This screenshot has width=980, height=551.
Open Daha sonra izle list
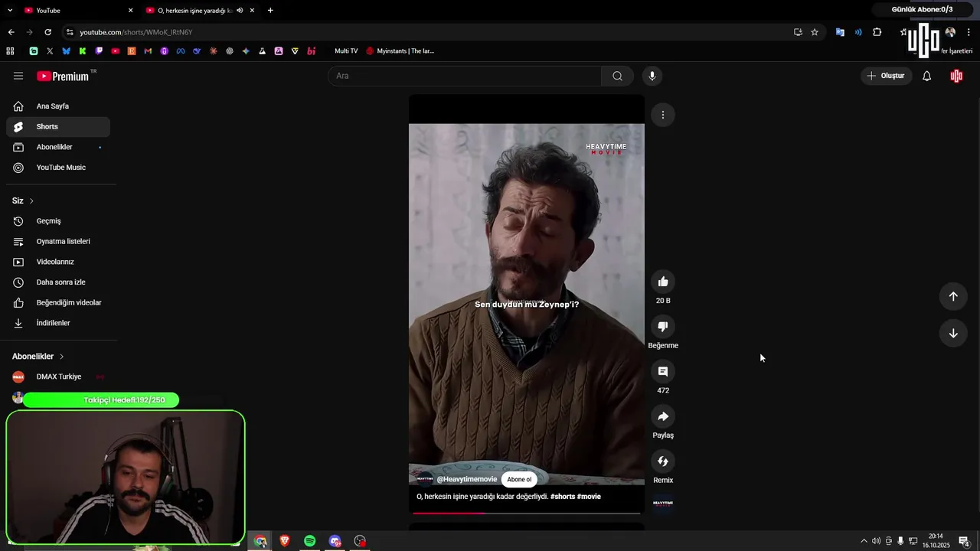pos(58,282)
